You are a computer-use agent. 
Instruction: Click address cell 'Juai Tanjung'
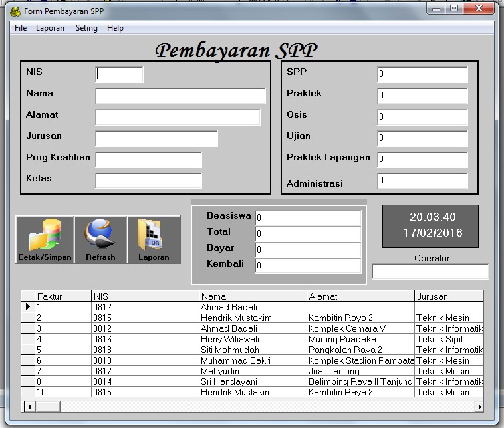360,371
